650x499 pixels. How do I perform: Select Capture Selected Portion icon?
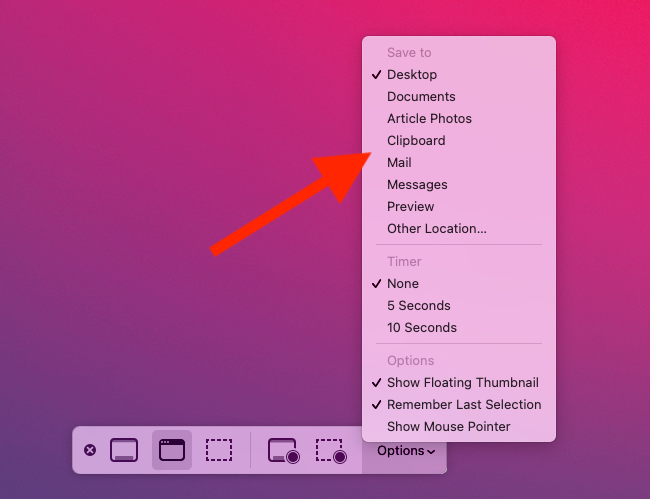tap(219, 450)
